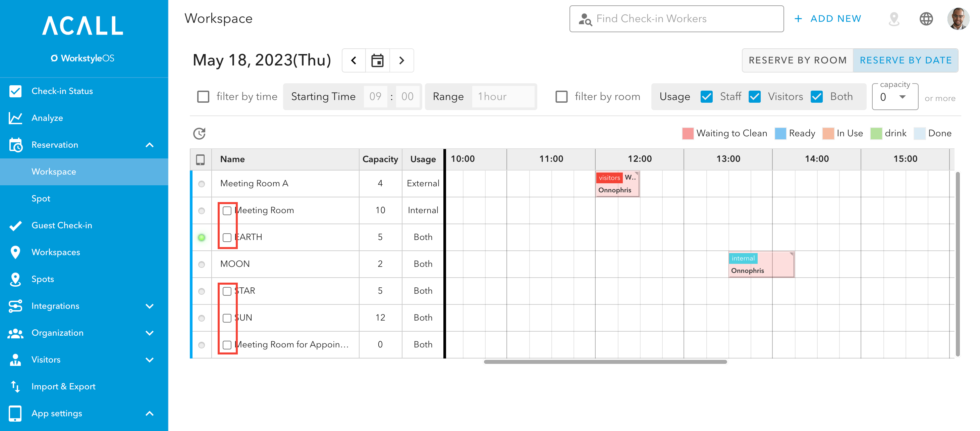Image resolution: width=980 pixels, height=431 pixels.
Task: Expand the Integrations menu chevron
Action: (150, 306)
